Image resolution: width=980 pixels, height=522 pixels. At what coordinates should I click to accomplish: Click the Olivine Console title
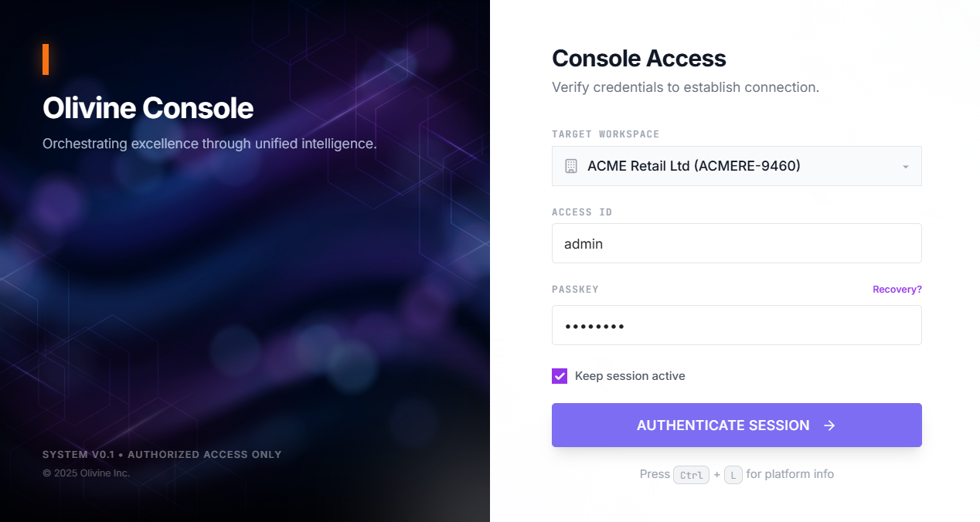point(148,108)
